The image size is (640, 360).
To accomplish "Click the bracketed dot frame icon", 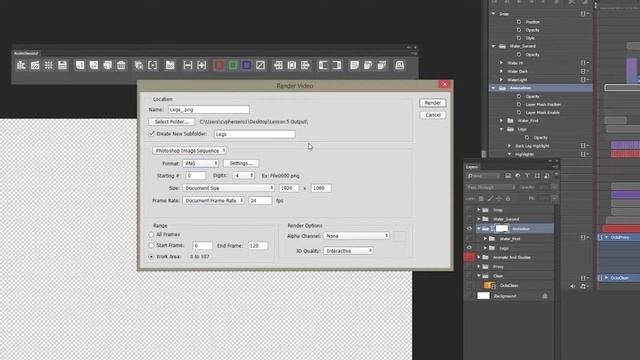I will (x=153, y=65).
